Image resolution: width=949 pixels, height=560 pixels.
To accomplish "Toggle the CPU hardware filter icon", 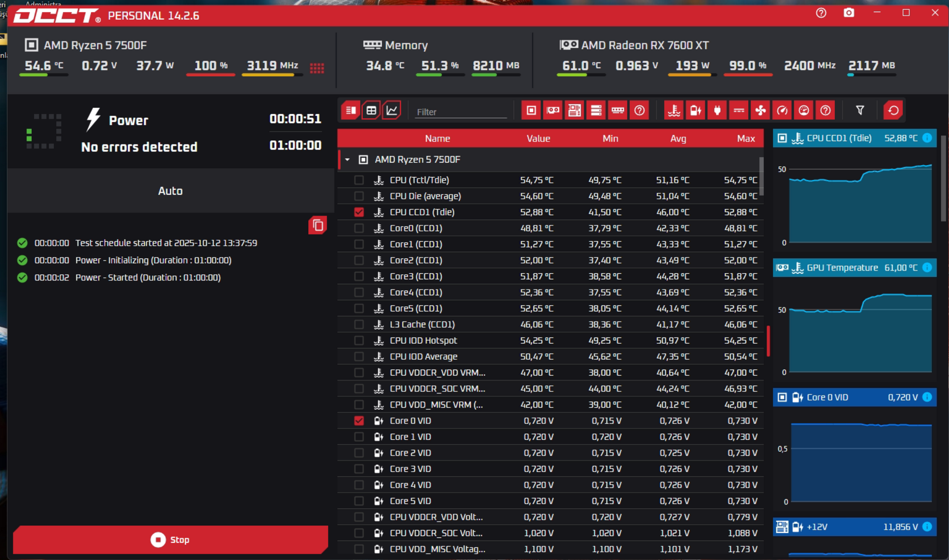I will click(531, 110).
